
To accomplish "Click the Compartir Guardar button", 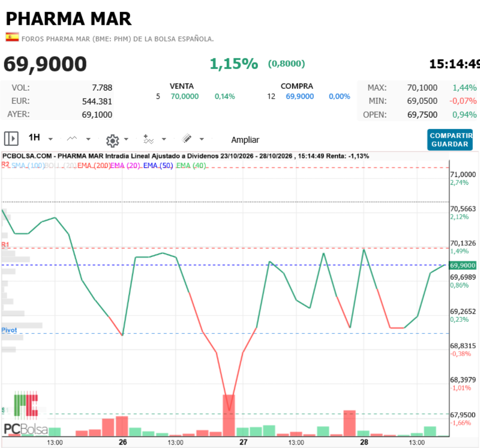I will coord(449,140).
